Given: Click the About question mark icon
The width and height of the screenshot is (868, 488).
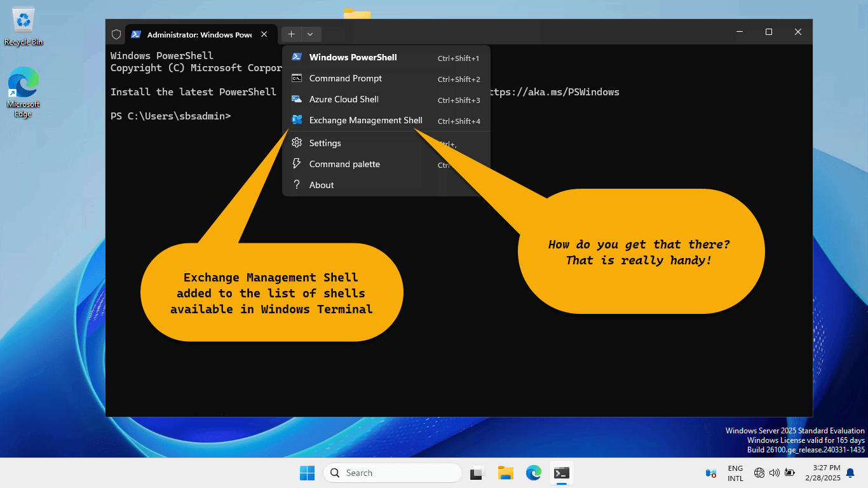Looking at the screenshot, I should point(296,185).
